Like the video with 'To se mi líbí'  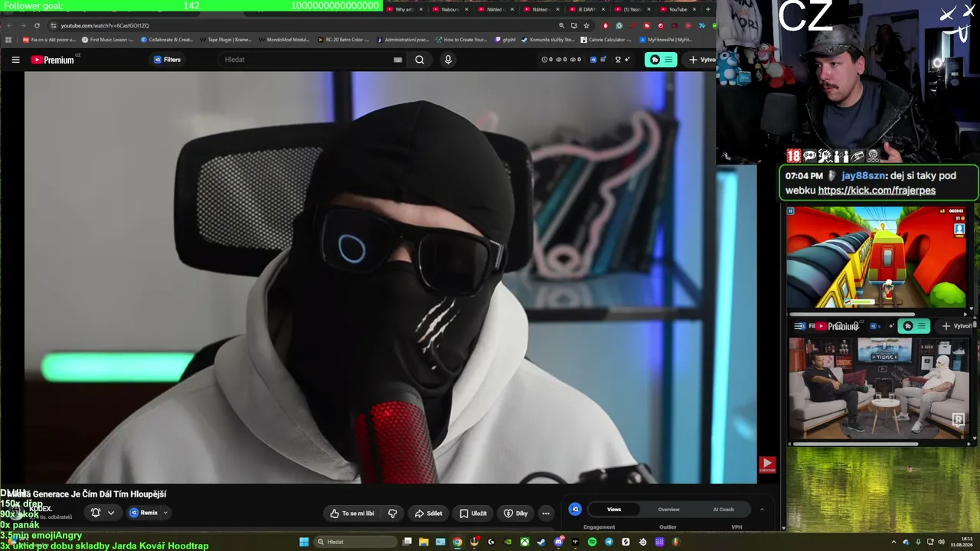352,514
